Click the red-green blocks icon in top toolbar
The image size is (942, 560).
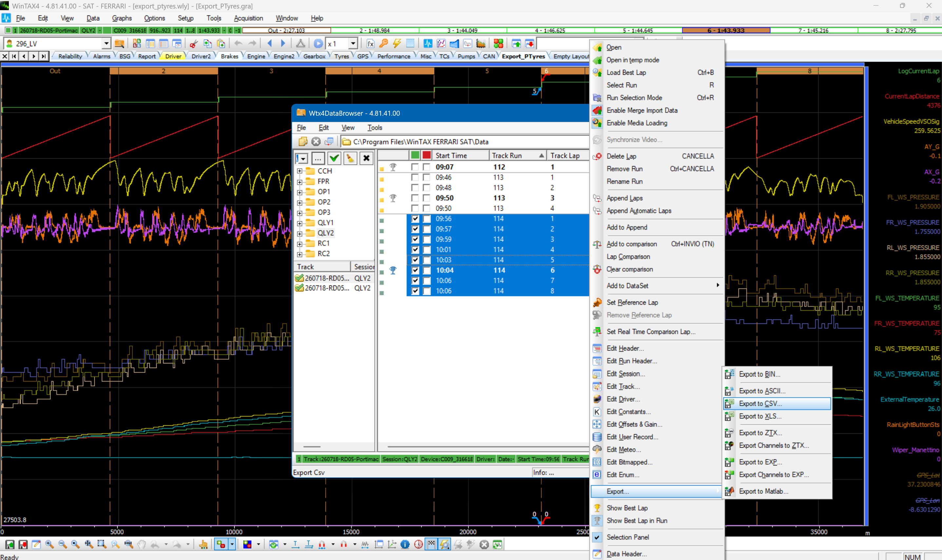[x=498, y=44]
